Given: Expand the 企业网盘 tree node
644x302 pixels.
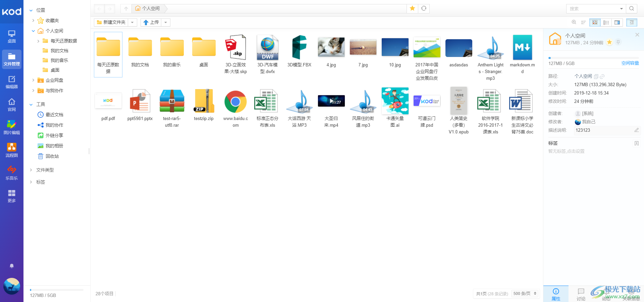Looking at the screenshot, I should coord(33,80).
